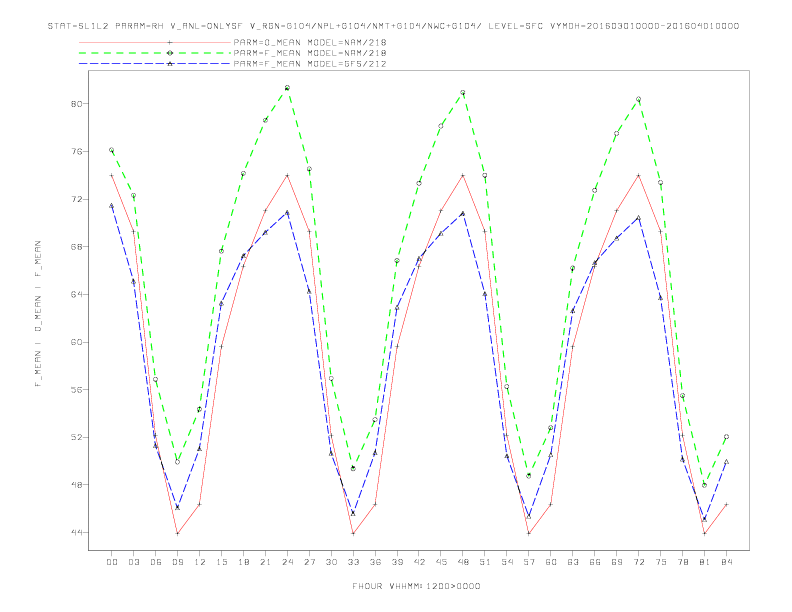Click x-axis tick label 33
792x612 pixels.
pyautogui.click(x=353, y=562)
